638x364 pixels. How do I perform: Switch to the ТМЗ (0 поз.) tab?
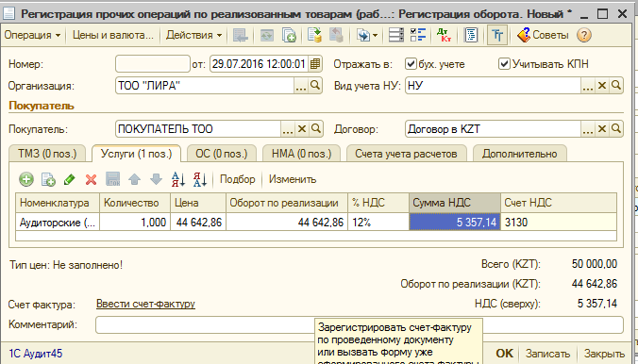pos(47,154)
